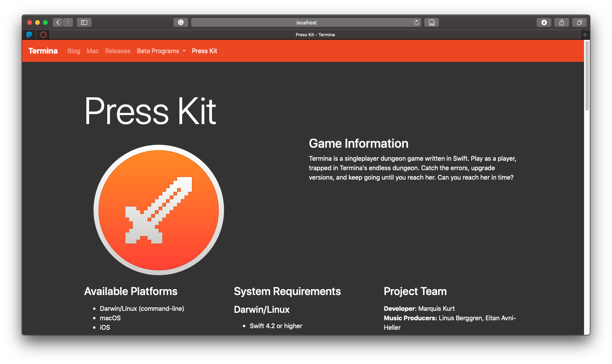Click the Music Producers line
Image resolution: width=612 pixels, height=364 pixels.
point(450,323)
